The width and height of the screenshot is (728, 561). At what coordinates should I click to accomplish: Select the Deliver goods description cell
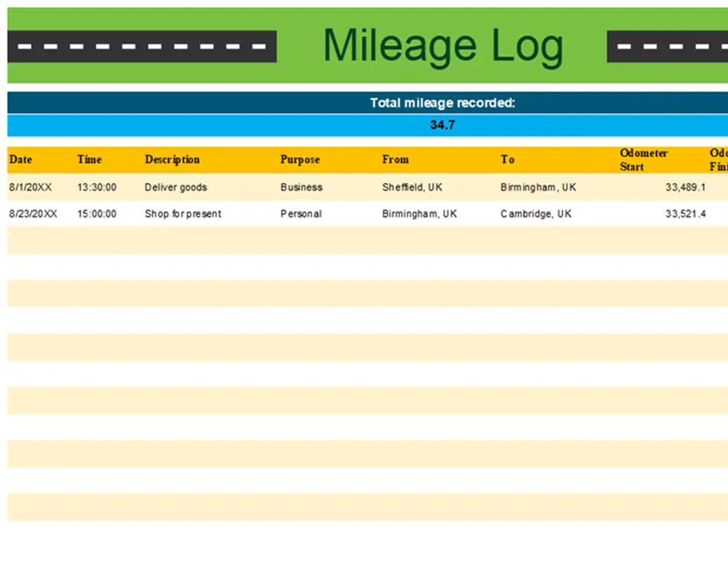176,187
